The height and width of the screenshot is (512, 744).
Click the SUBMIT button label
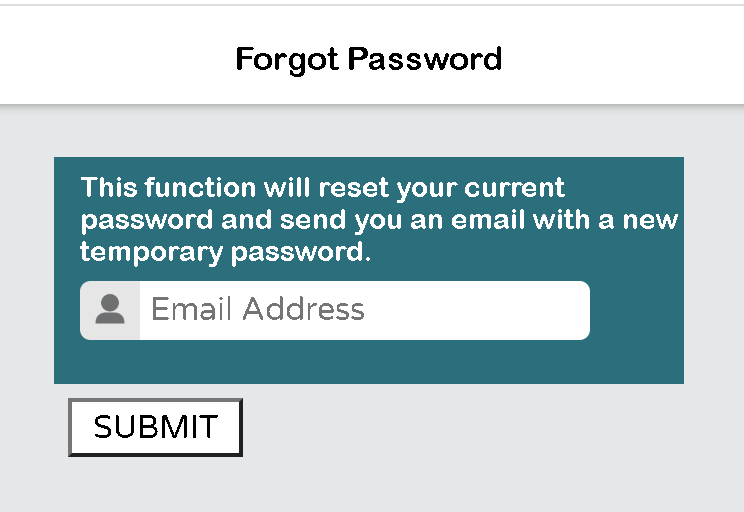156,427
